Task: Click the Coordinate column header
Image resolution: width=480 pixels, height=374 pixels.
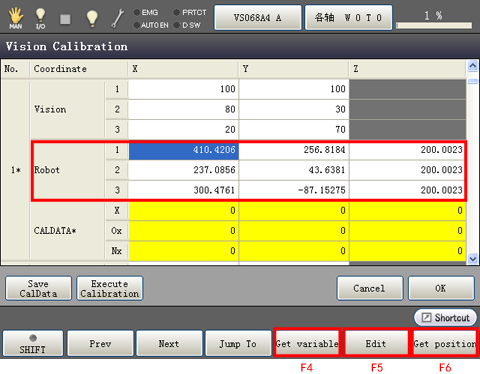Action: point(79,69)
